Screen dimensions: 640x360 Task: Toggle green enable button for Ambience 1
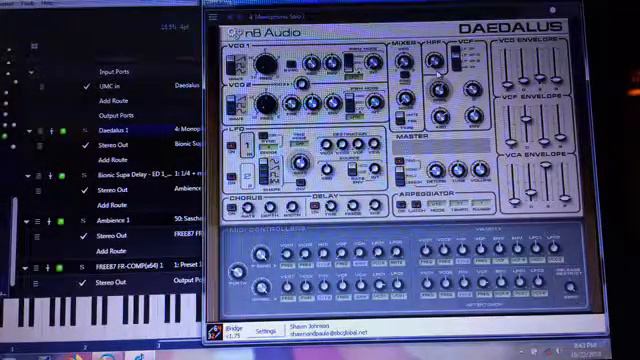[x=61, y=221]
